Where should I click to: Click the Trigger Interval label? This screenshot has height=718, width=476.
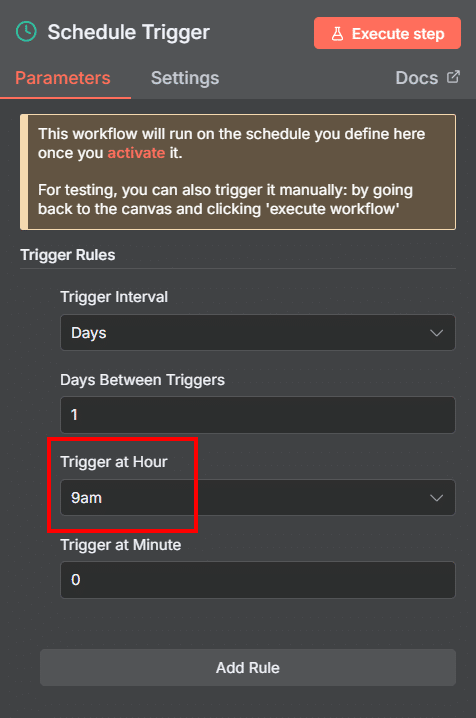(114, 297)
